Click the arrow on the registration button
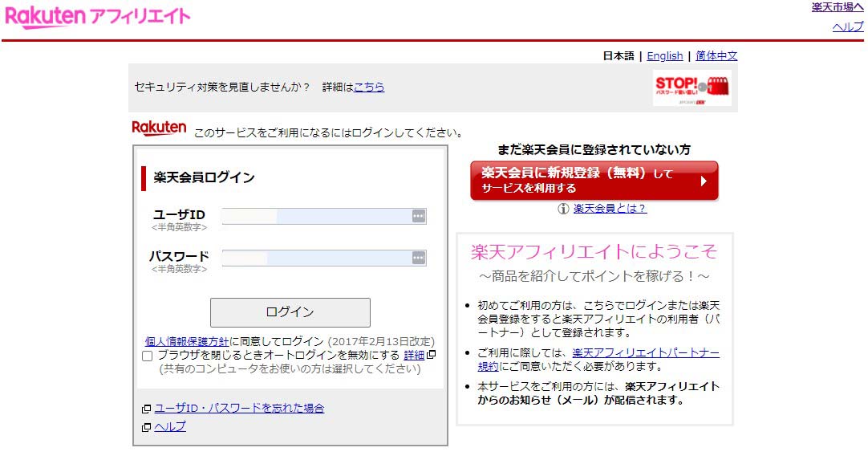 (x=704, y=181)
